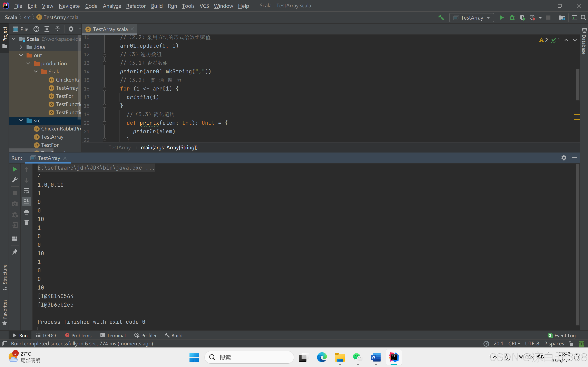Click the Clear All trash icon in console
This screenshot has height=367, width=588.
point(27,223)
